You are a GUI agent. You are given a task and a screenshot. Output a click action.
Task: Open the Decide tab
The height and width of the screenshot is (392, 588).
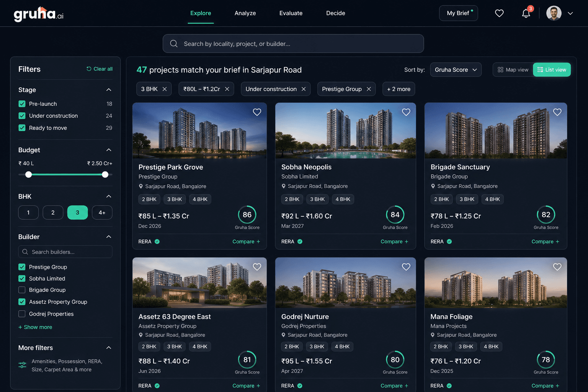(336, 13)
